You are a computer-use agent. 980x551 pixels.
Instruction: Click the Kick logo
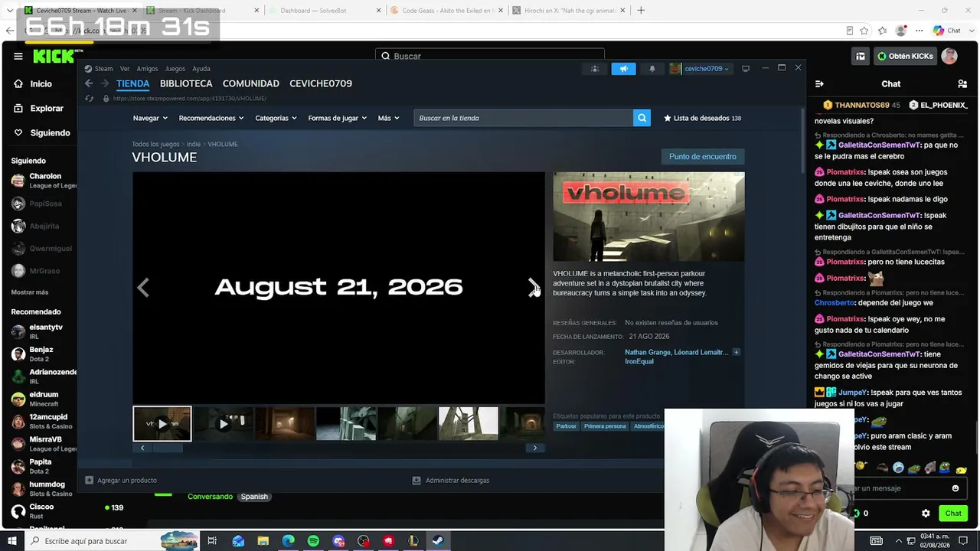pos(54,56)
